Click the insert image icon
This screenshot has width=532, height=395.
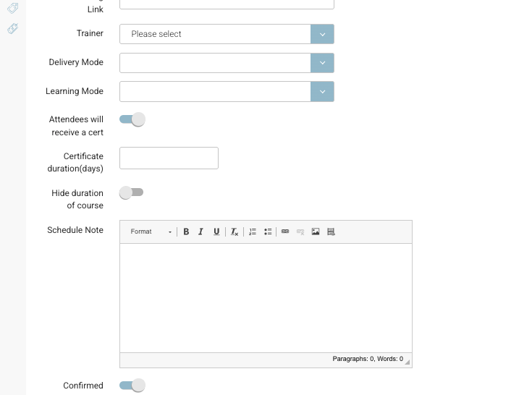[x=316, y=232]
